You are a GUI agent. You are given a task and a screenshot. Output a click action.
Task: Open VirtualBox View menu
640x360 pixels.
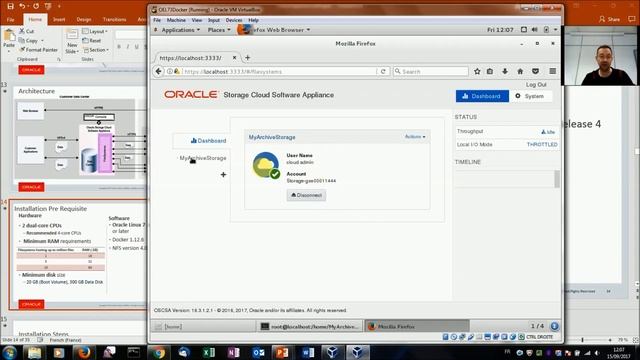197,20
